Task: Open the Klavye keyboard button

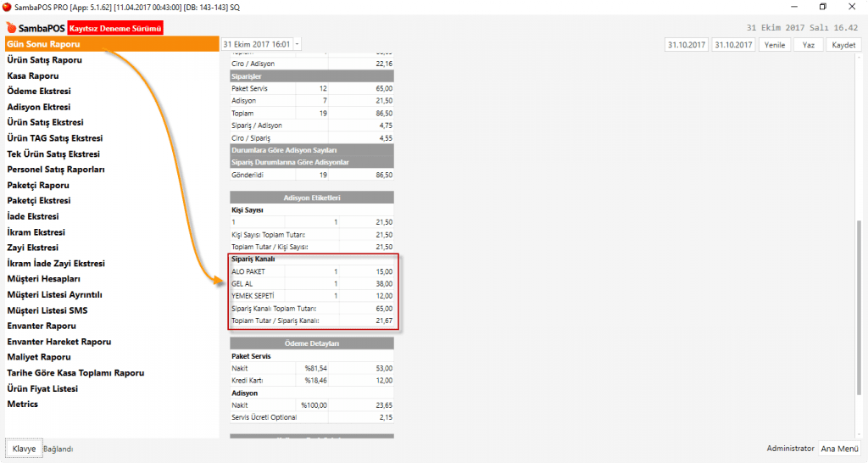Action: [23, 449]
